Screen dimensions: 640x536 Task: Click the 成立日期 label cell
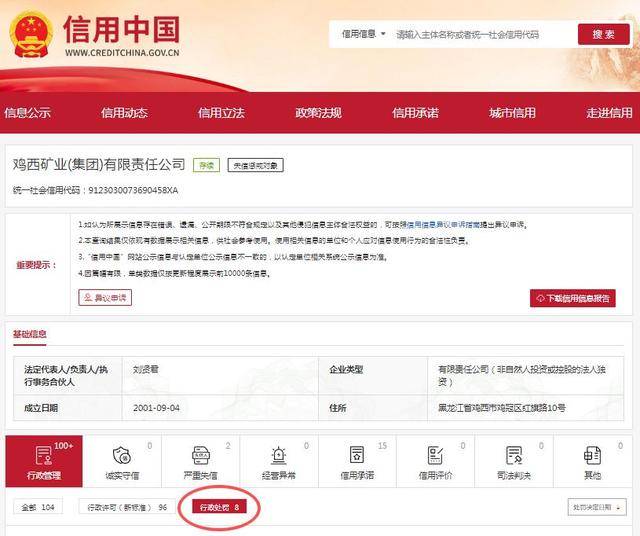pos(68,407)
